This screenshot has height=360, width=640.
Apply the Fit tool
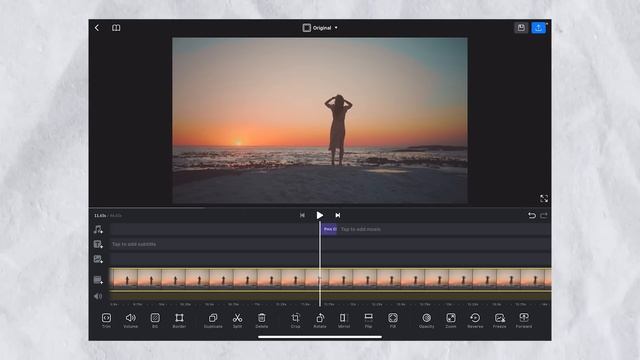tap(393, 320)
